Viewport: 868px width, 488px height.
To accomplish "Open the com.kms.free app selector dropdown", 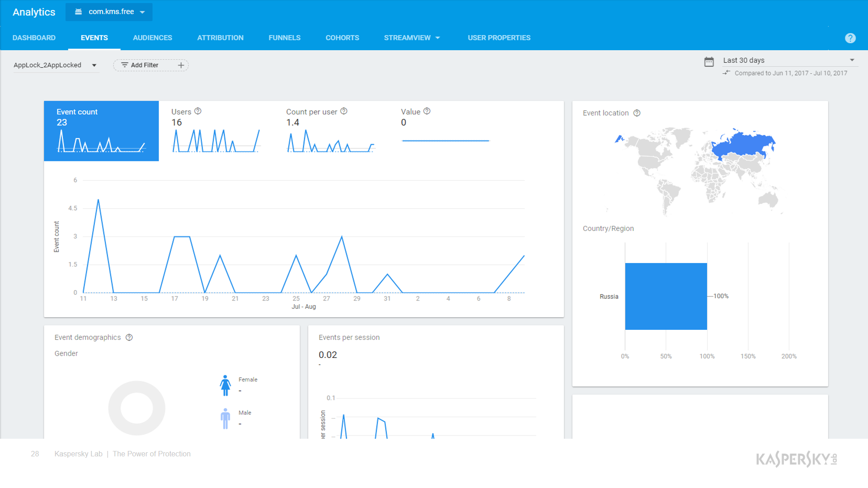I will (x=109, y=12).
